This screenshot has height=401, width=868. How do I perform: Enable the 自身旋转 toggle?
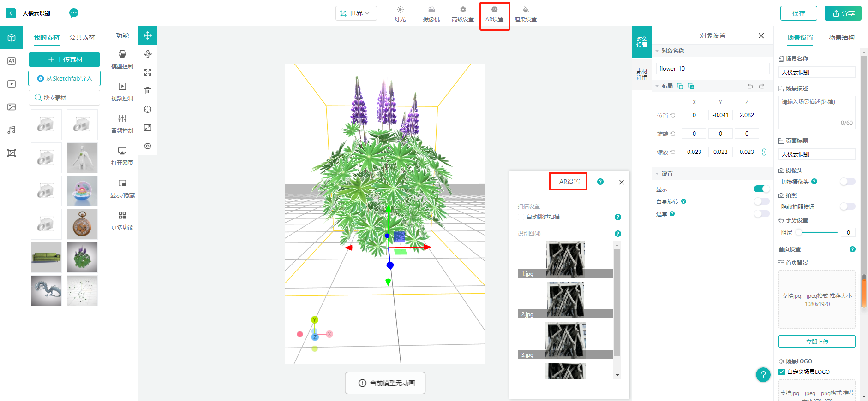(761, 201)
